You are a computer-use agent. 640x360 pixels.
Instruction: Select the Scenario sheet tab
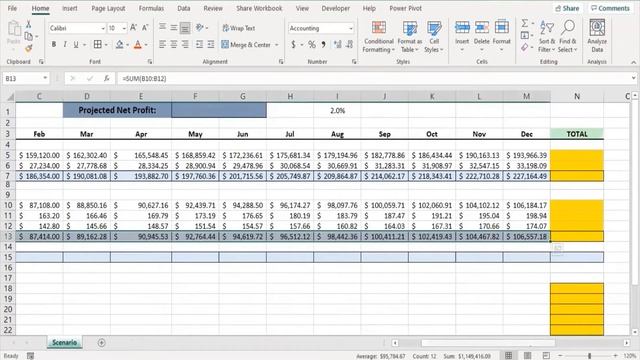click(x=64, y=342)
